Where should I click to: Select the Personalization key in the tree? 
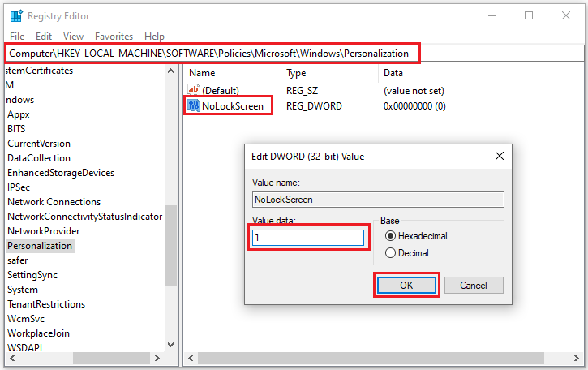click(x=40, y=246)
